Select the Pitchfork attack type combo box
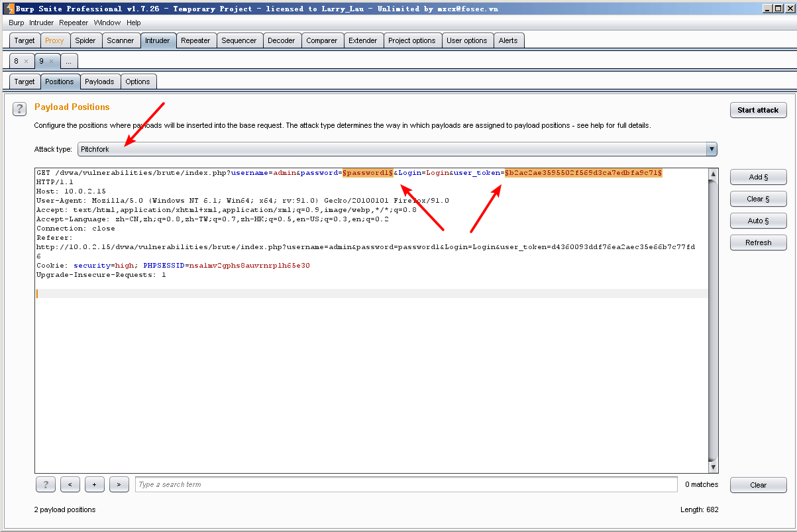The height and width of the screenshot is (532, 797). coord(398,149)
